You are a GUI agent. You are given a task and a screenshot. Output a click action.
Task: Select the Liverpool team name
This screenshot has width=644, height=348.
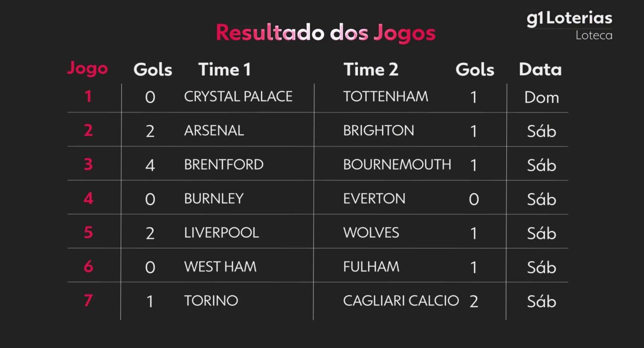(x=221, y=233)
